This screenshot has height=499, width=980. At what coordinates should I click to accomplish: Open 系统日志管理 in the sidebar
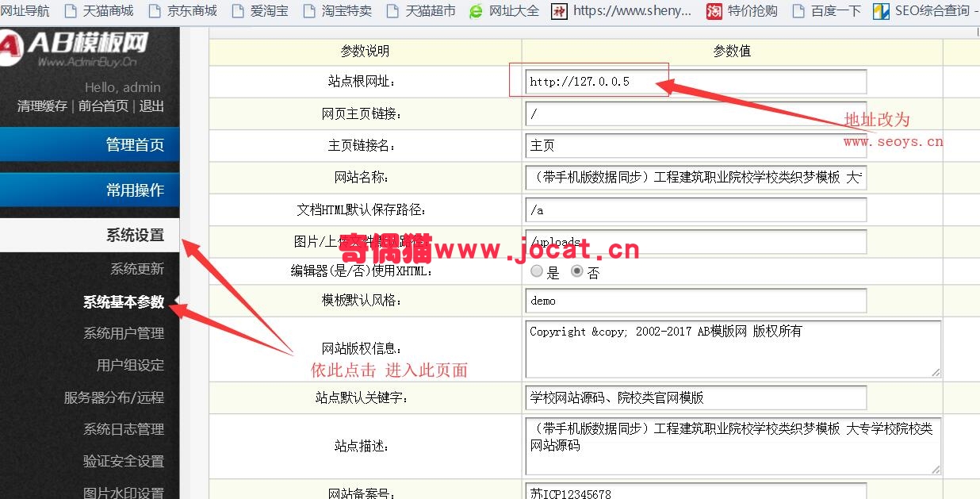pyautogui.click(x=124, y=429)
